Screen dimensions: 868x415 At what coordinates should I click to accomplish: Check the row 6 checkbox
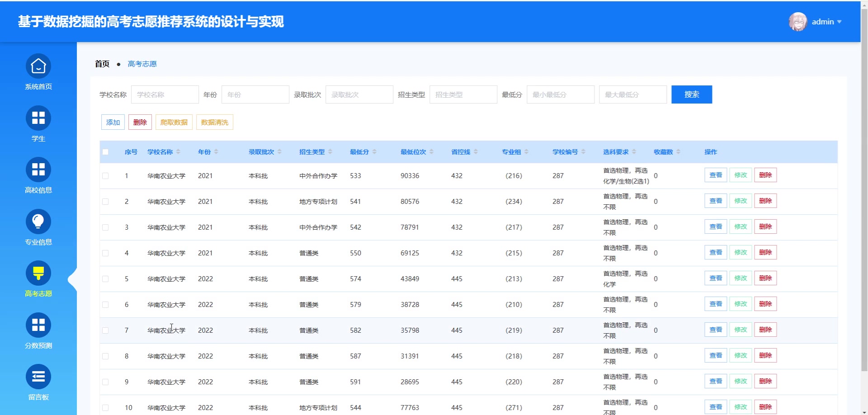pyautogui.click(x=105, y=305)
